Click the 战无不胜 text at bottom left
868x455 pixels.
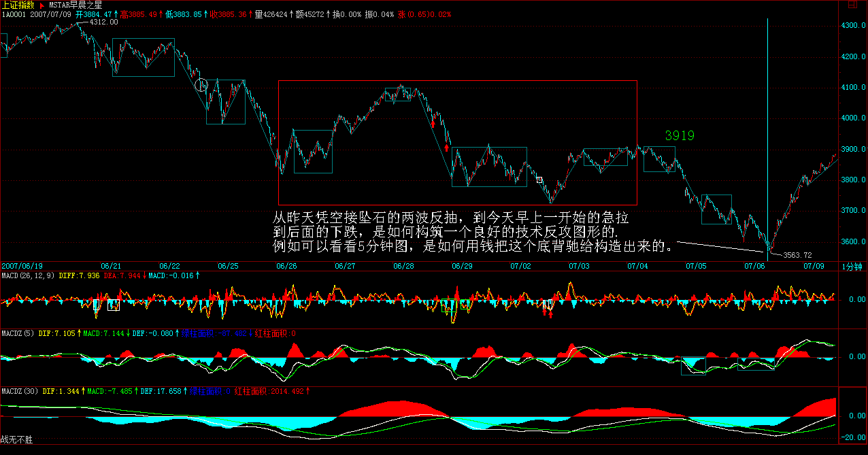(17, 440)
